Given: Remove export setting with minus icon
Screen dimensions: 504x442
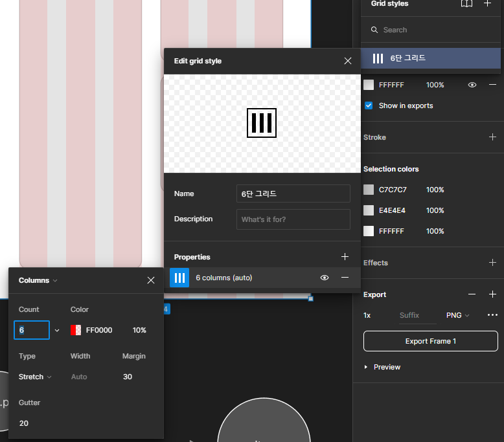Looking at the screenshot, I should coord(472,294).
